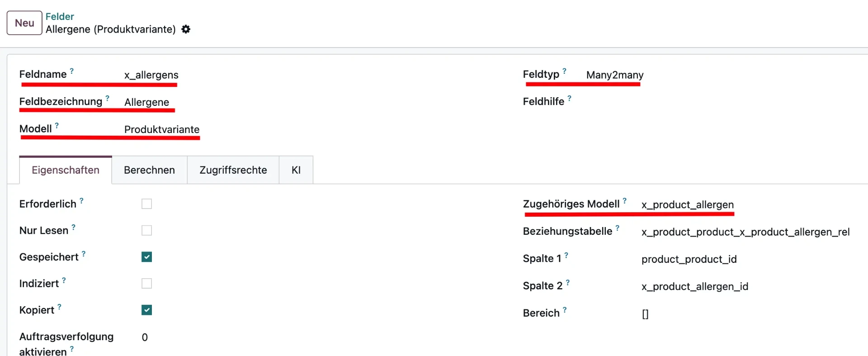Open the KI tab

[296, 170]
